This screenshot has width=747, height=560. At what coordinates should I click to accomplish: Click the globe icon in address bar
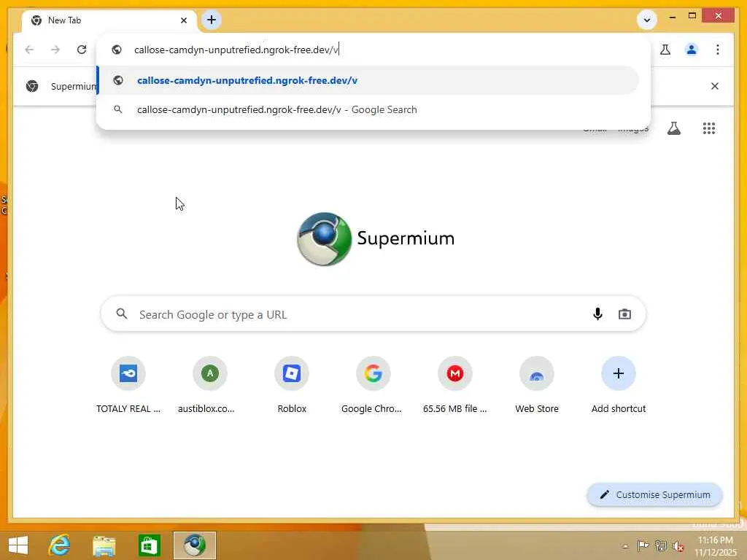pos(117,50)
